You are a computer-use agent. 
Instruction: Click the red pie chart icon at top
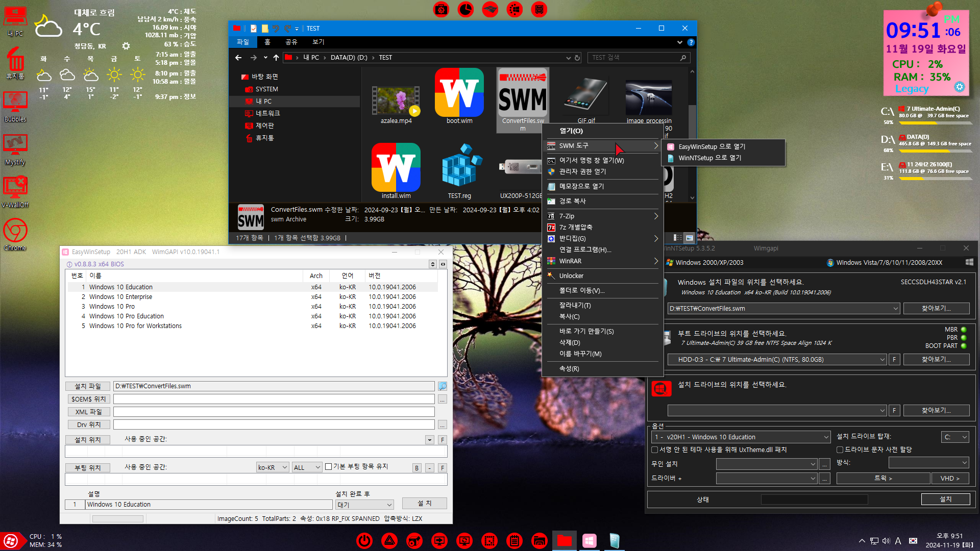pyautogui.click(x=465, y=9)
